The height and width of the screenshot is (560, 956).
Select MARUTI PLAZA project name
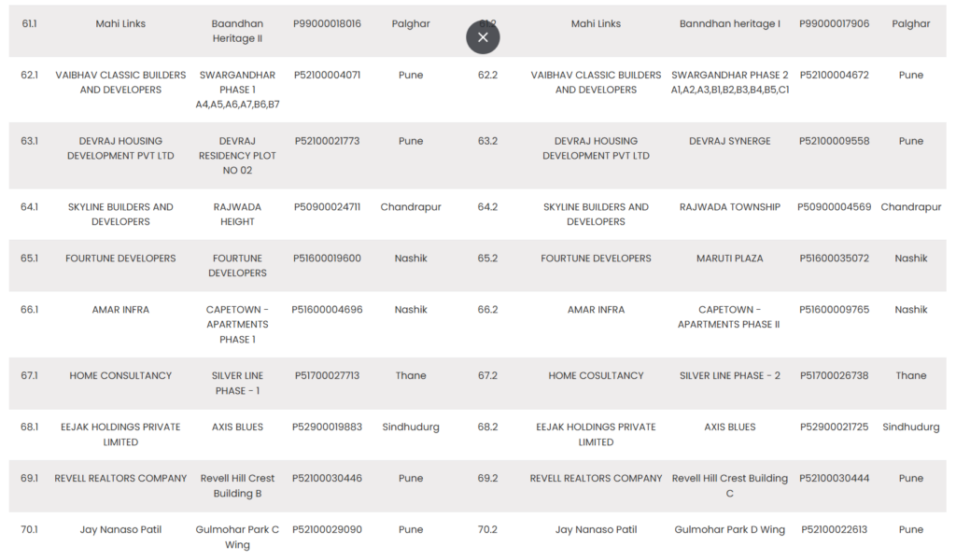coord(731,258)
